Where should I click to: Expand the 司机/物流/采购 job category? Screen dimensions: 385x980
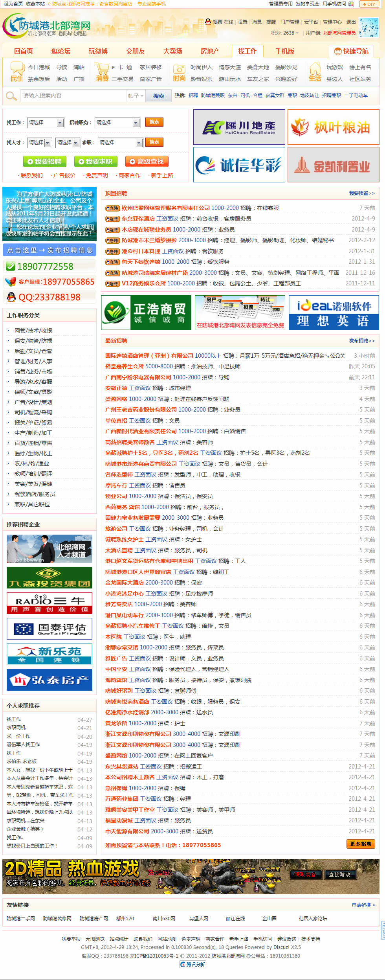click(x=33, y=412)
